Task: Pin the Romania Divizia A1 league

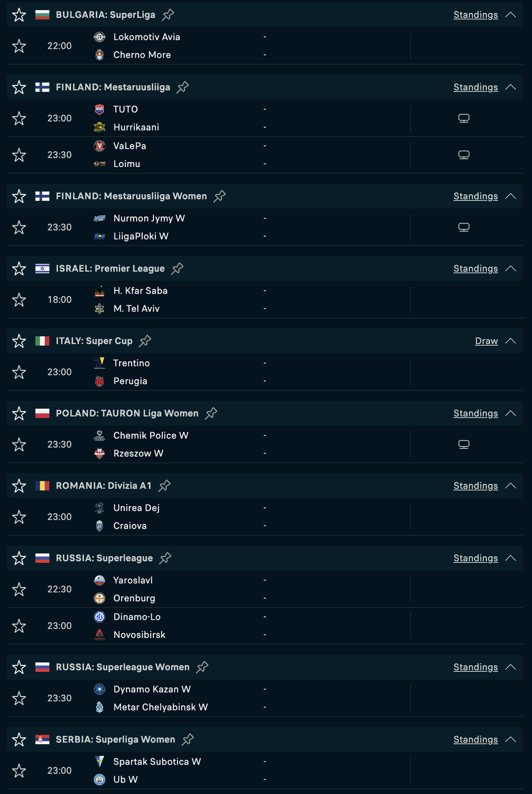Action: (x=164, y=486)
